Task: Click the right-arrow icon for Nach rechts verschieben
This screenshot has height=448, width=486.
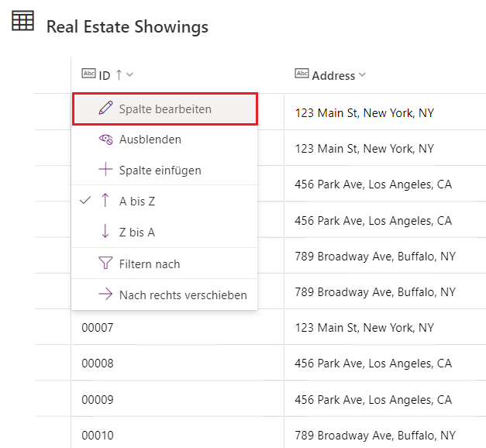Action: pos(105,294)
